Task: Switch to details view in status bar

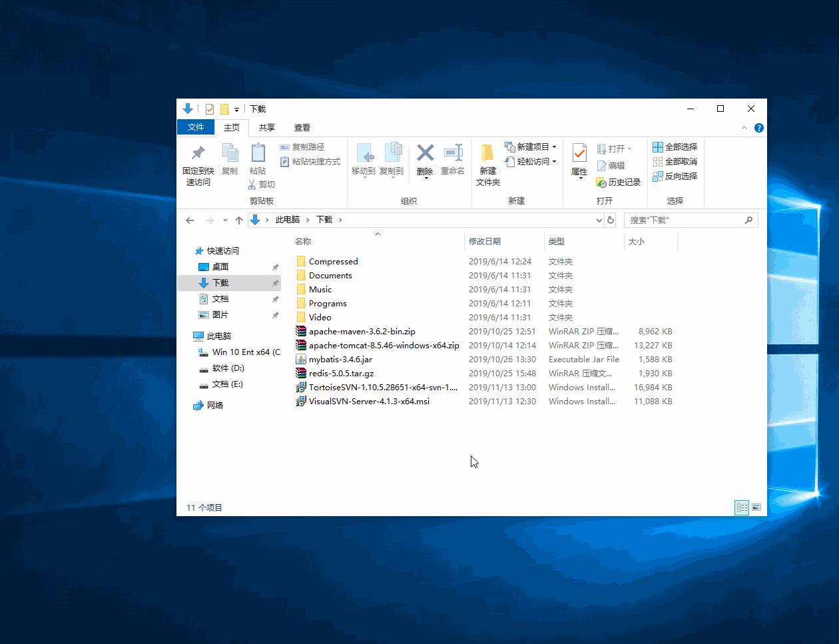Action: [x=742, y=507]
